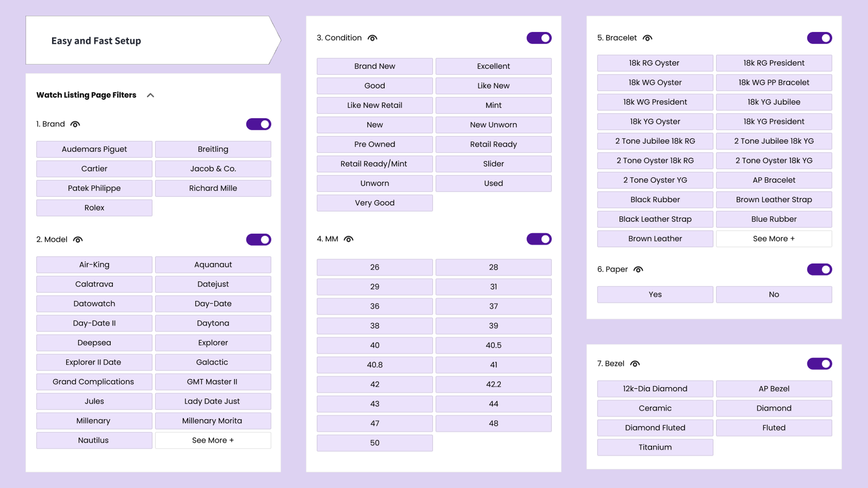Click the eye icon beside MM
The width and height of the screenshot is (868, 488).
pyautogui.click(x=348, y=239)
